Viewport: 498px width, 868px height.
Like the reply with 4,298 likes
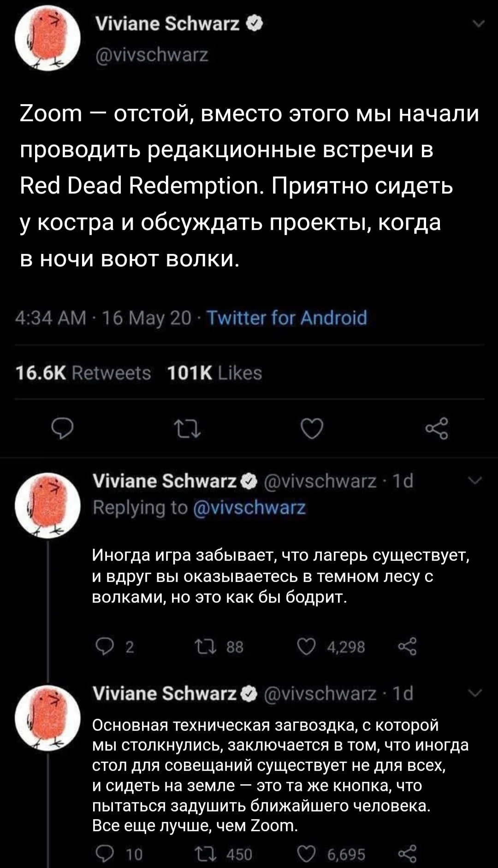pos(307,647)
